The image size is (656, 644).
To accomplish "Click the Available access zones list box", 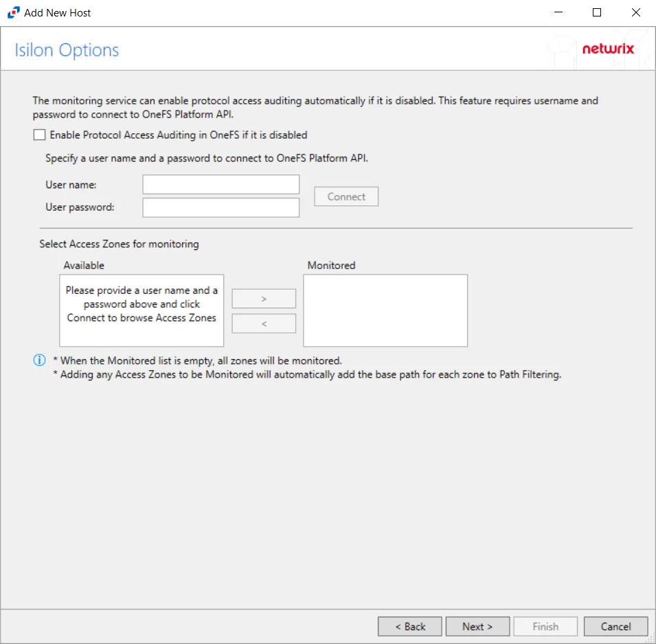I will [142, 311].
